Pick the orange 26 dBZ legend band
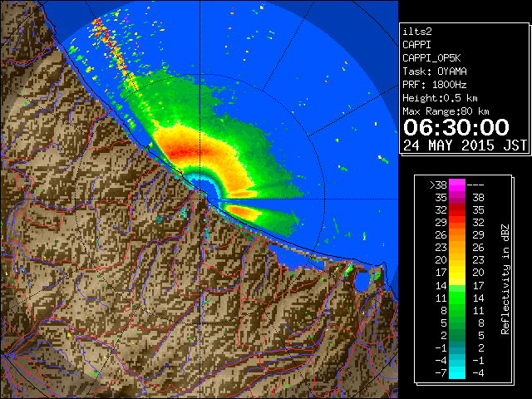This screenshot has height=399, width=532. tap(457, 235)
